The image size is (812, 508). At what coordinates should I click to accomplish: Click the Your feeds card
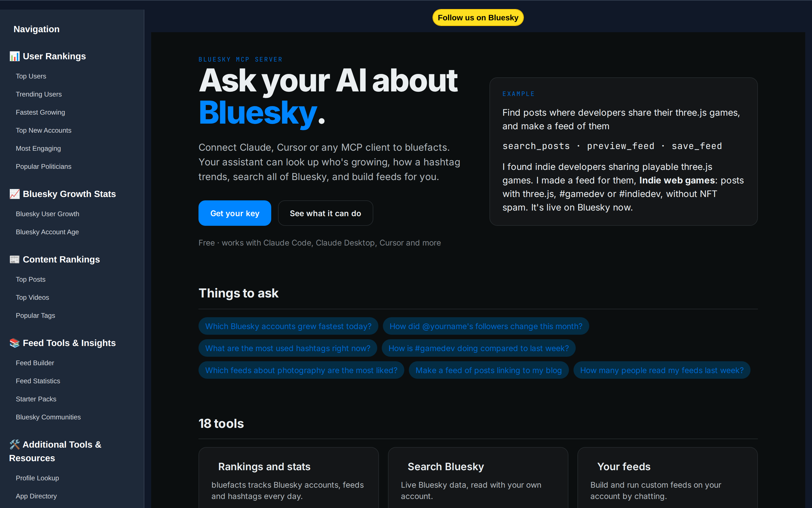tap(667, 478)
